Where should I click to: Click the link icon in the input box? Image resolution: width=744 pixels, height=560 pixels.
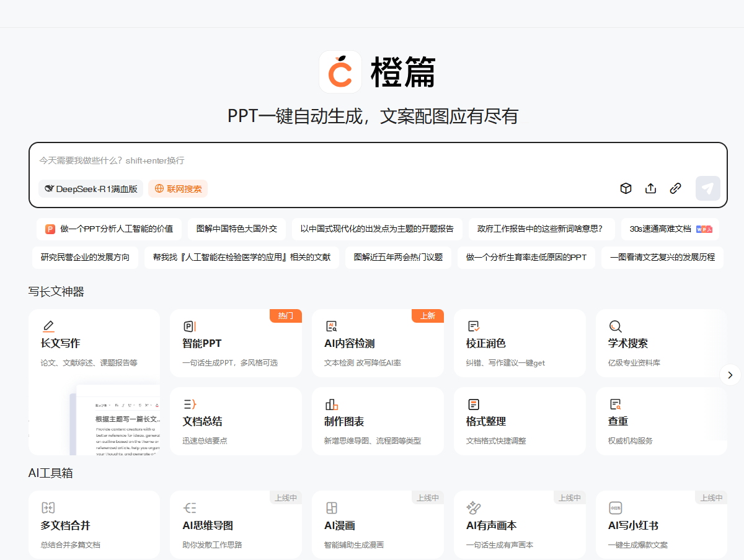click(x=676, y=188)
